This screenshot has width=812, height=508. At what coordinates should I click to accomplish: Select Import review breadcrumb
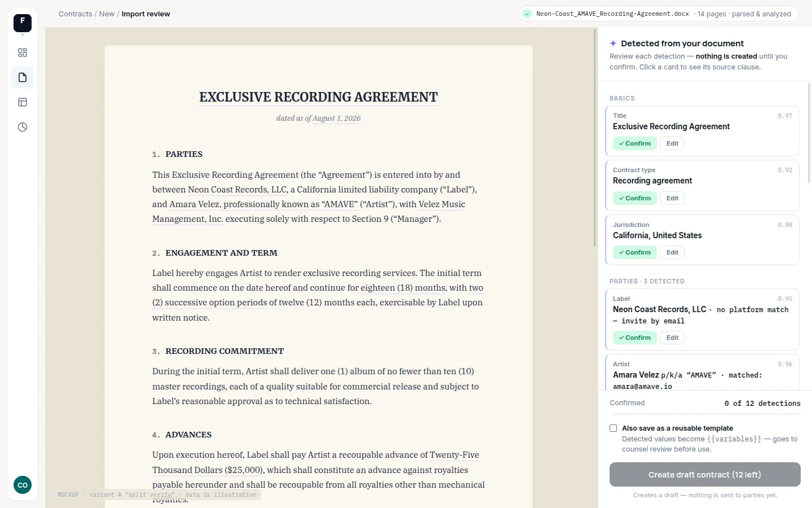pos(145,14)
